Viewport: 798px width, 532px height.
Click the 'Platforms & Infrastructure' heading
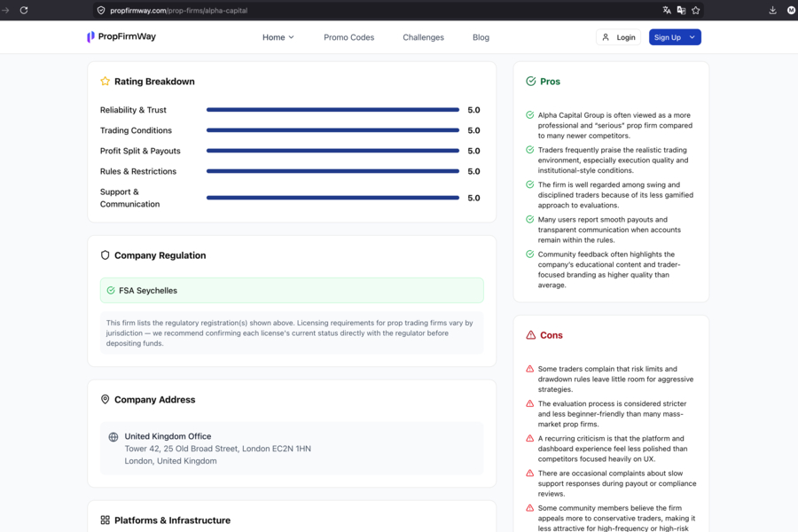click(172, 520)
